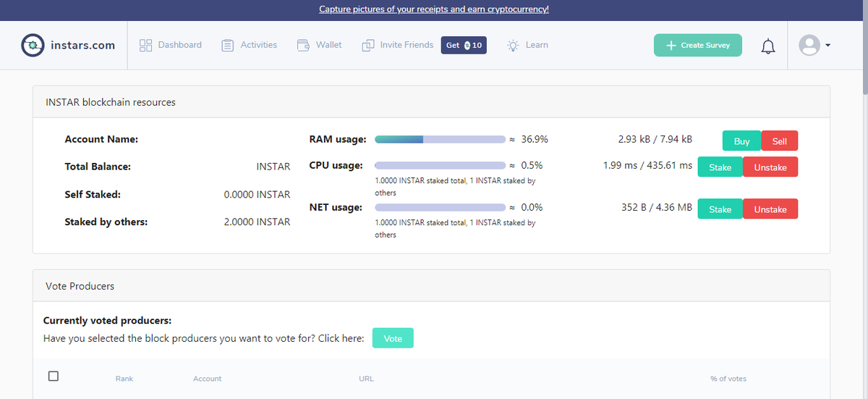This screenshot has height=399, width=868.
Task: Click the Dashboard grid icon
Action: point(145,45)
